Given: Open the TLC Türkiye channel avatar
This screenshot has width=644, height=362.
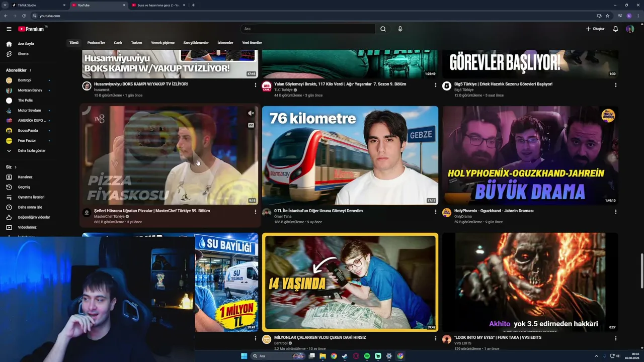Looking at the screenshot, I should [267, 86].
